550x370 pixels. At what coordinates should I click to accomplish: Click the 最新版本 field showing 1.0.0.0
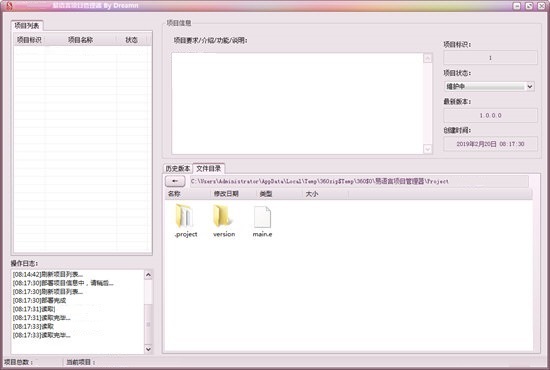tap(490, 115)
